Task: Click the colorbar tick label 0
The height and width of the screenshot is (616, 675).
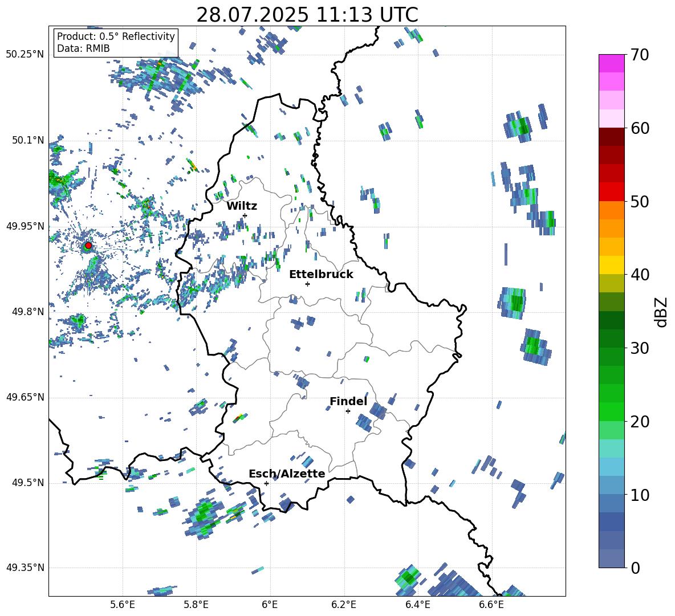Action: 635,568
